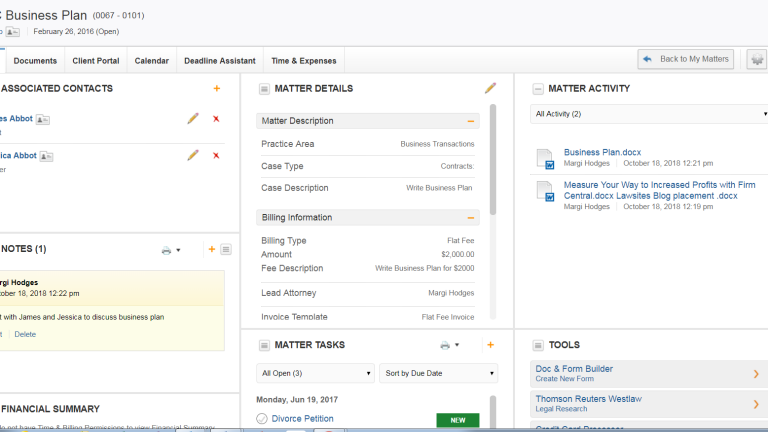Click the Business Plan.docx document icon
Screen dimensions: 768x432
click(544, 158)
